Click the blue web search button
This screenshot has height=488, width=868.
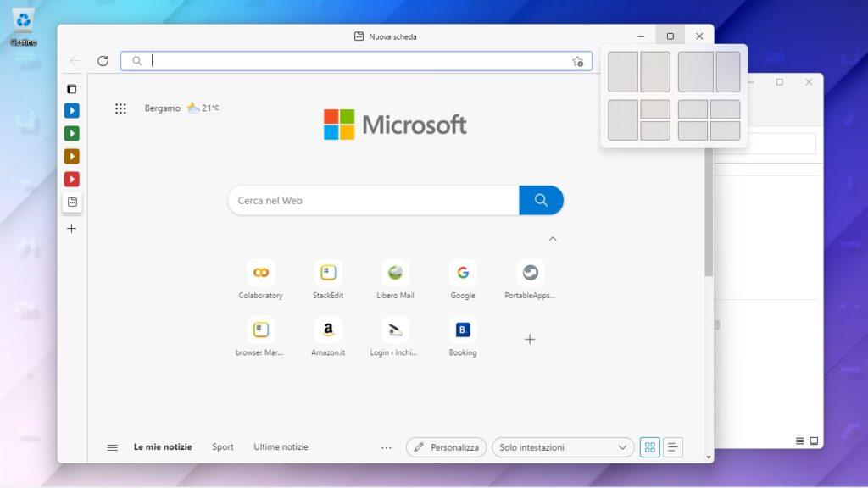pyautogui.click(x=541, y=200)
